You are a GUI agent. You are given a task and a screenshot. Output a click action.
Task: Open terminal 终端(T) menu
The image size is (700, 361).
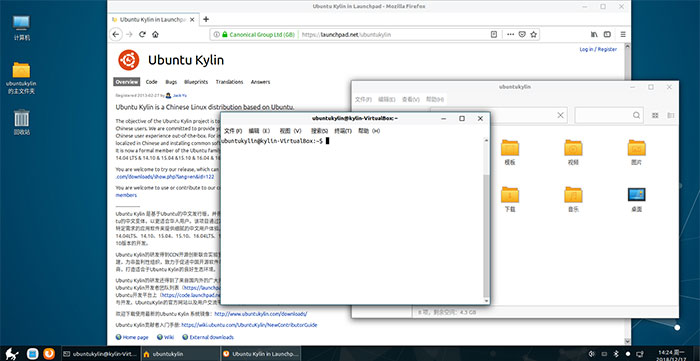click(x=343, y=131)
